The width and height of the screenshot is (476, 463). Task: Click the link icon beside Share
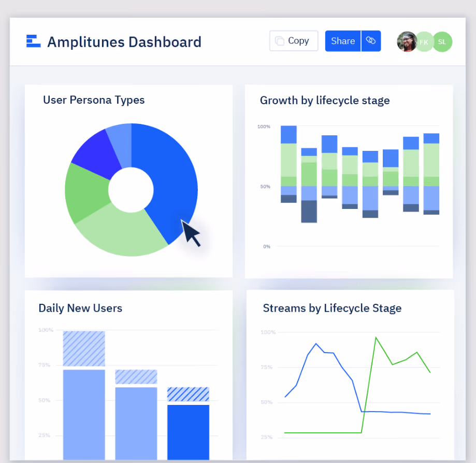pyautogui.click(x=371, y=41)
